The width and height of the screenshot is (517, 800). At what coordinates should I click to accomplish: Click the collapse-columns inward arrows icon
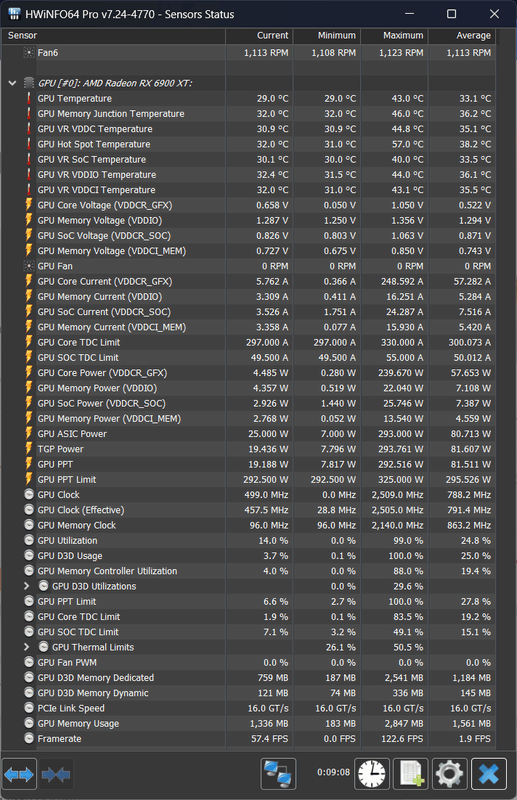(x=56, y=774)
